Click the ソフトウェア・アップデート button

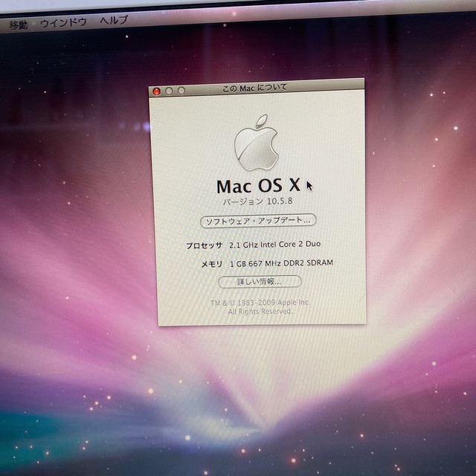click(258, 220)
